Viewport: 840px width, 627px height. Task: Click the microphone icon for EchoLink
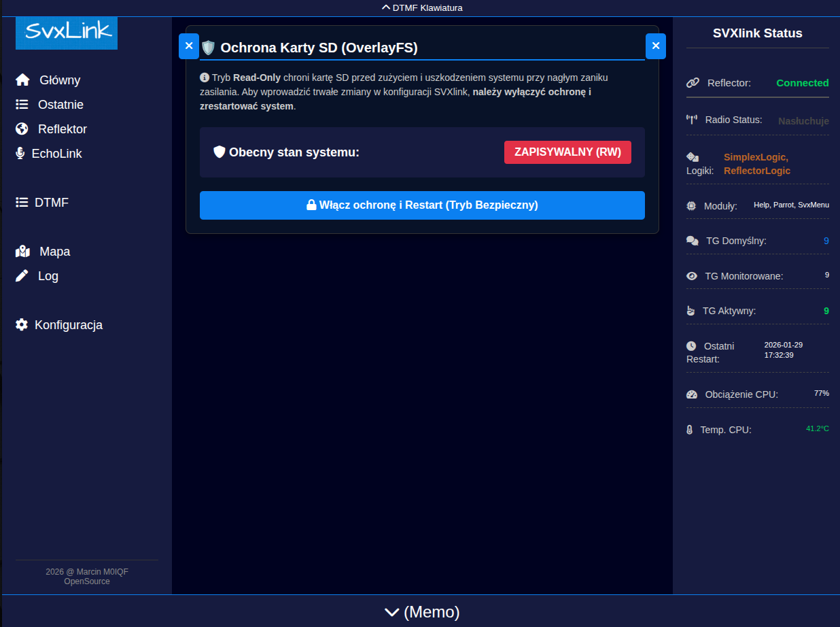click(20, 154)
